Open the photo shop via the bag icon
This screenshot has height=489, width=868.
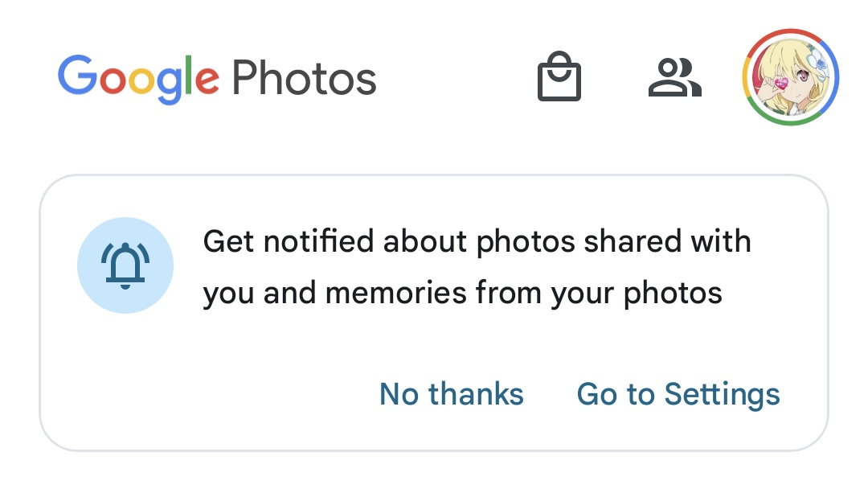559,76
